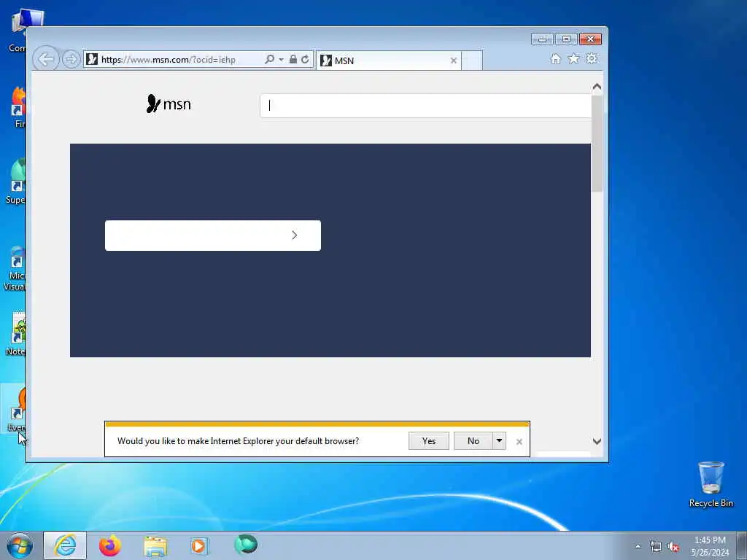
Task: Select the Notepad++ desktop shortcut
Action: (16, 334)
